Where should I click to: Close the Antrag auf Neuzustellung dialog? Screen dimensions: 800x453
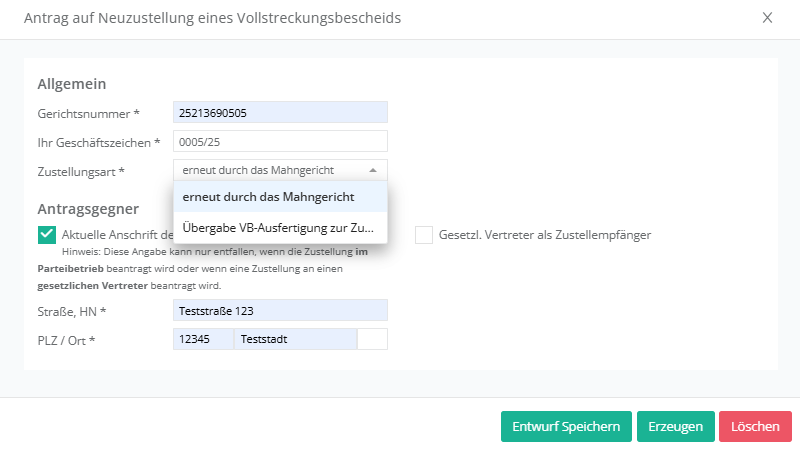pyautogui.click(x=767, y=18)
